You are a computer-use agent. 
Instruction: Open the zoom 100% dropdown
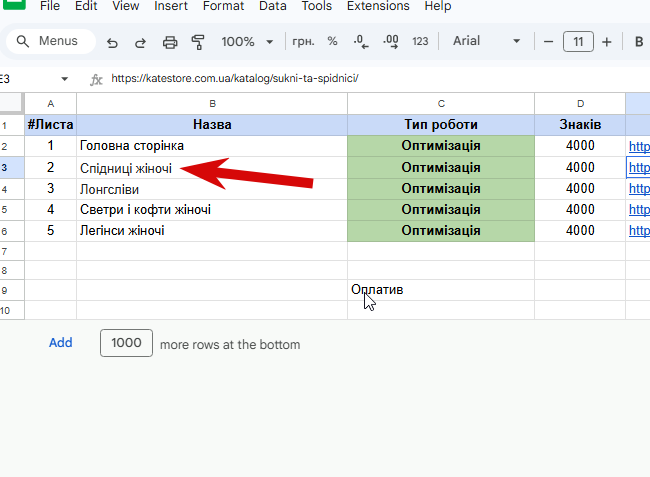click(x=247, y=41)
